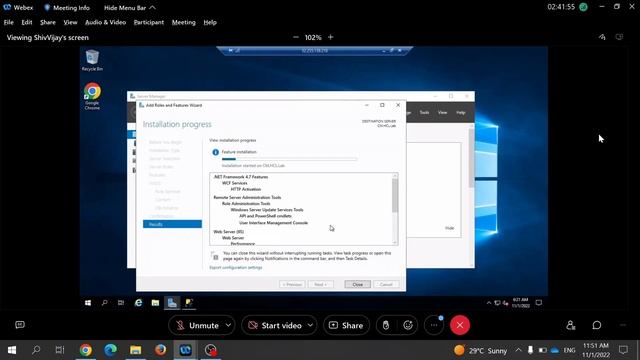The width and height of the screenshot is (640, 360).
Task: Open the Meeting menu
Action: [184, 22]
